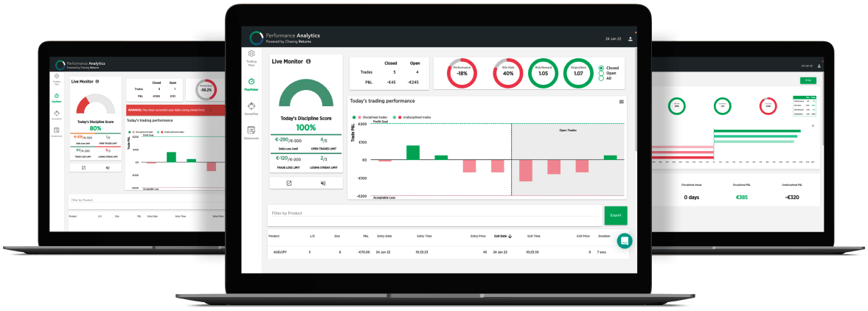Click the Disposition 1.07 gauge
868x311 pixels.
[578, 73]
